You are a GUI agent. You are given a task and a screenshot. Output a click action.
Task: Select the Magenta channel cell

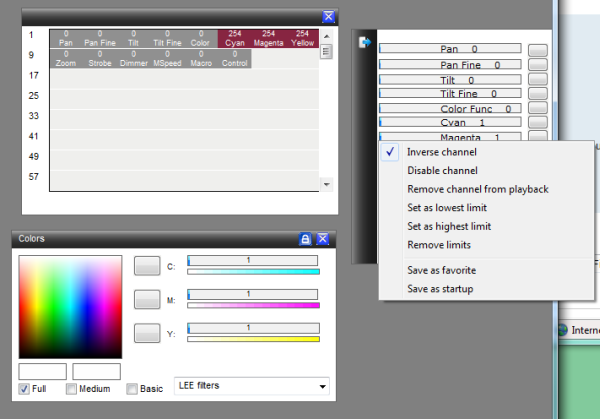268,39
